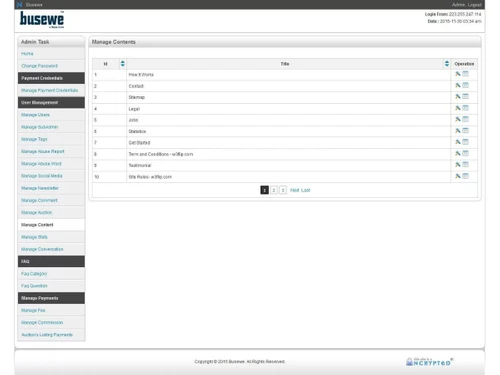The image size is (500, 375).
Task: Click the view icon for Contact row
Action: tap(465, 85)
